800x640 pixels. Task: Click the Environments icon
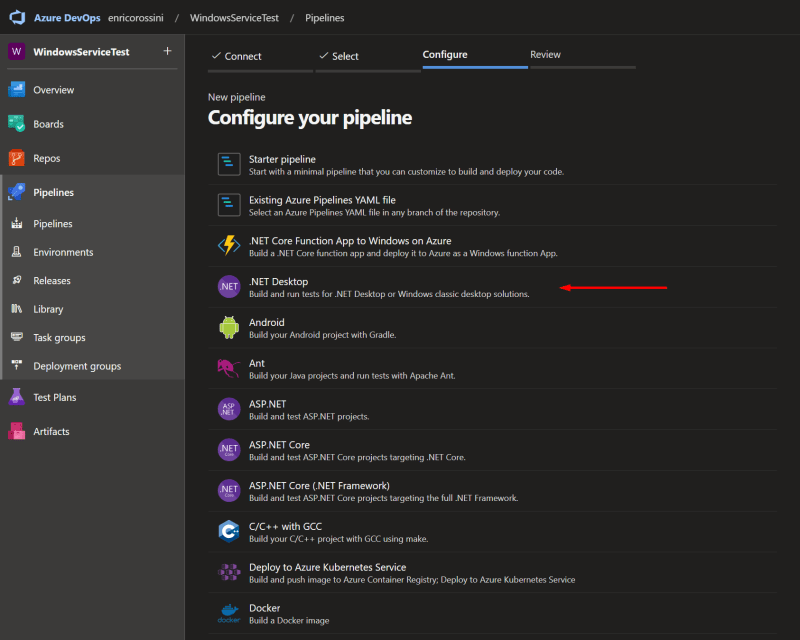(x=17, y=252)
